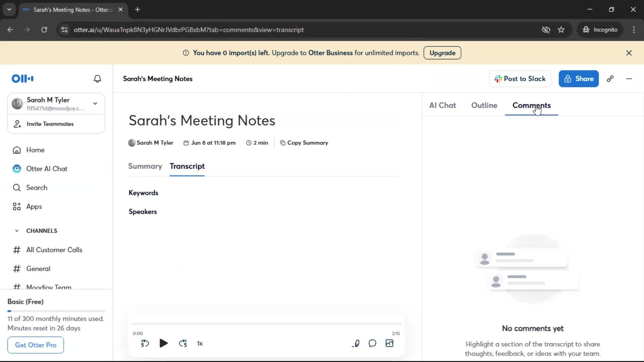Click Copy Summary
This screenshot has width=644, height=362.
pos(304,143)
